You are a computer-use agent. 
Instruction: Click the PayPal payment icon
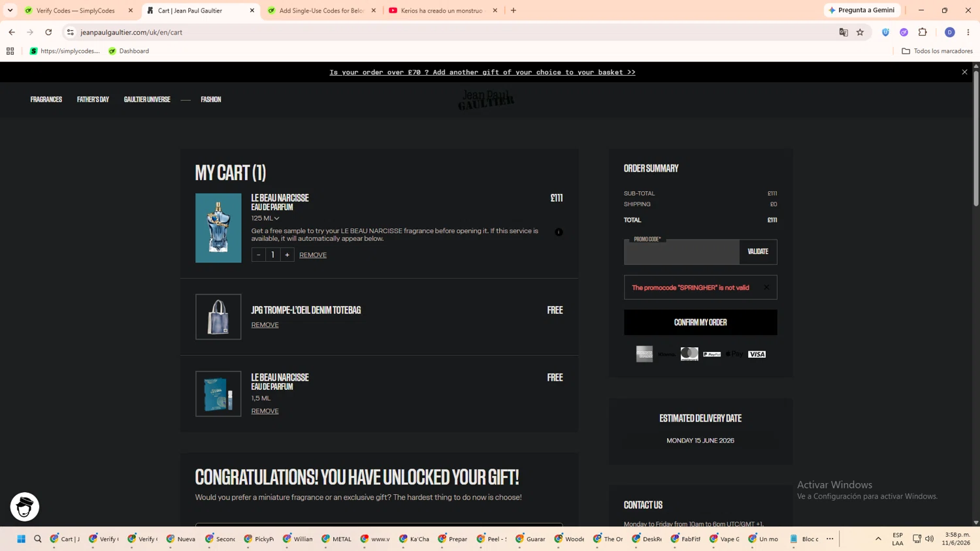pyautogui.click(x=711, y=354)
